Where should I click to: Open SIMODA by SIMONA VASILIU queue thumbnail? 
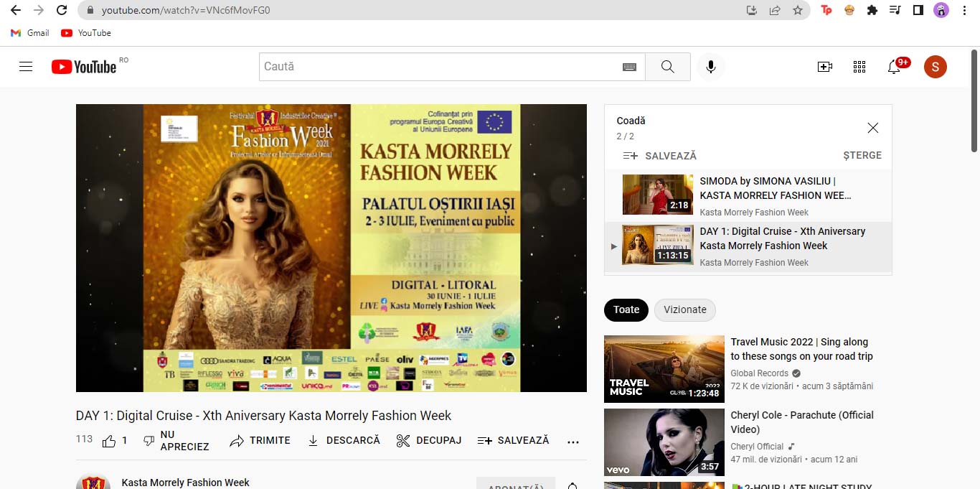(x=658, y=195)
